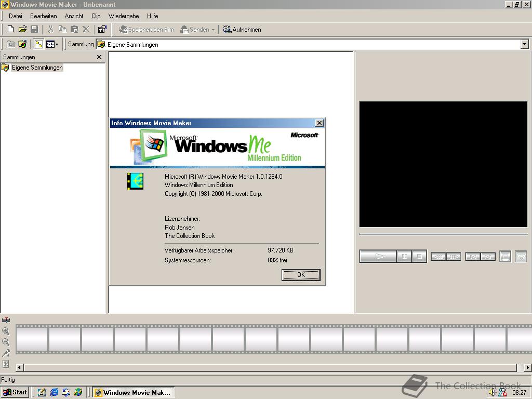Click the Aufnehmen record button

[x=242, y=30]
